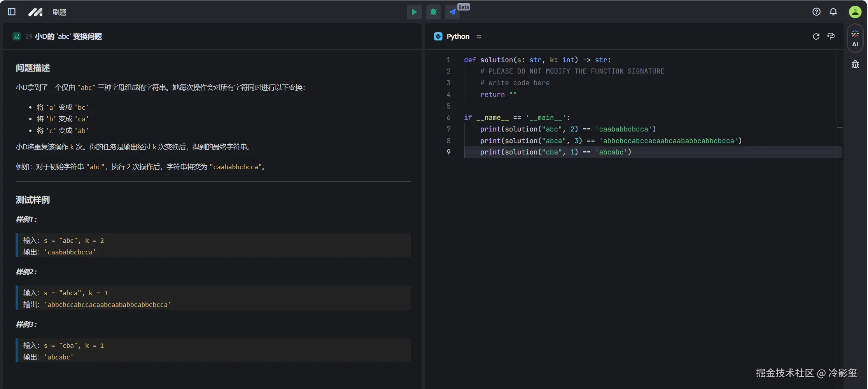Click the rule 将 'c' 变成 'ab'
This screenshot has height=389, width=868.
[63, 131]
